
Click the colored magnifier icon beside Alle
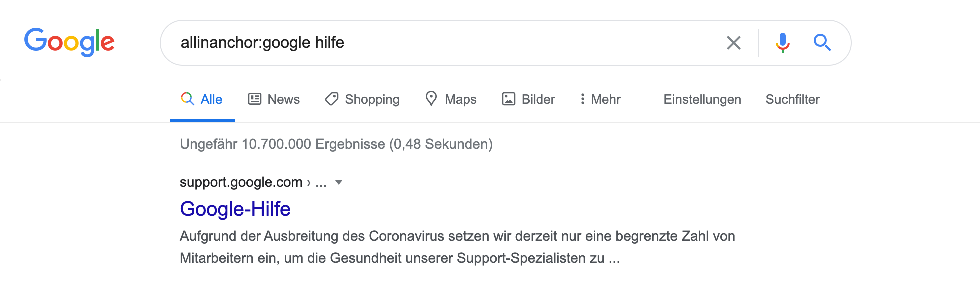[x=187, y=99]
